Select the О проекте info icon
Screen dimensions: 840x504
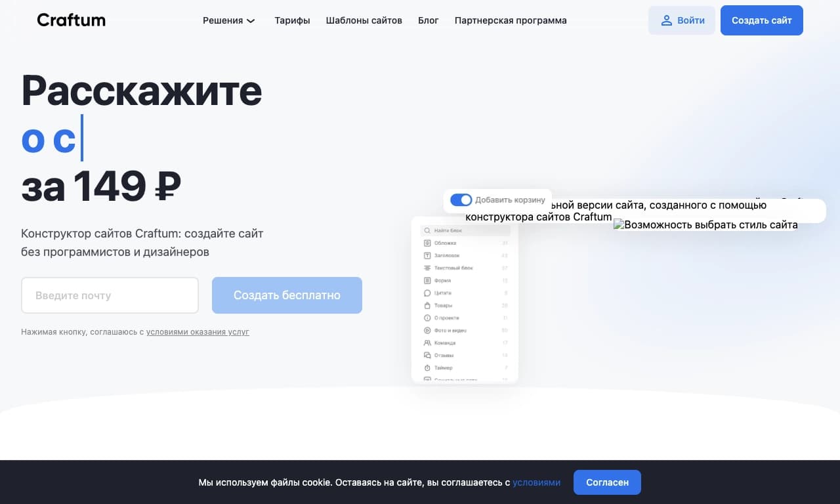(x=427, y=318)
